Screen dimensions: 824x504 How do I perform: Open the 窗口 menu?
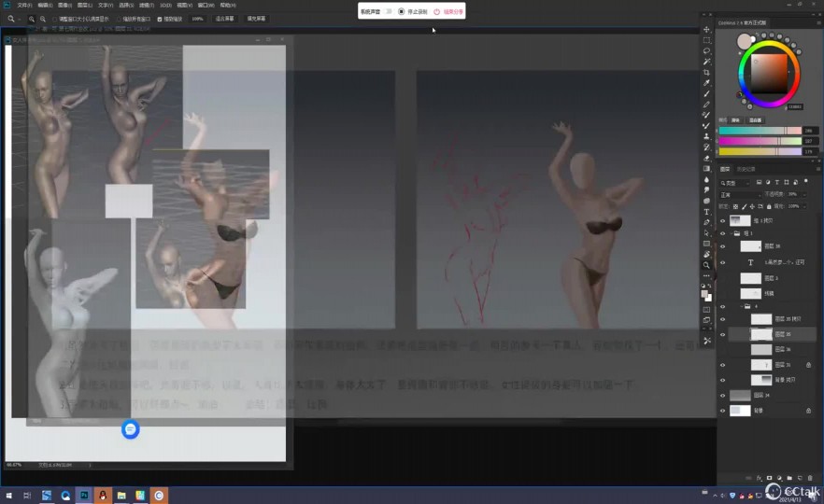206,5
